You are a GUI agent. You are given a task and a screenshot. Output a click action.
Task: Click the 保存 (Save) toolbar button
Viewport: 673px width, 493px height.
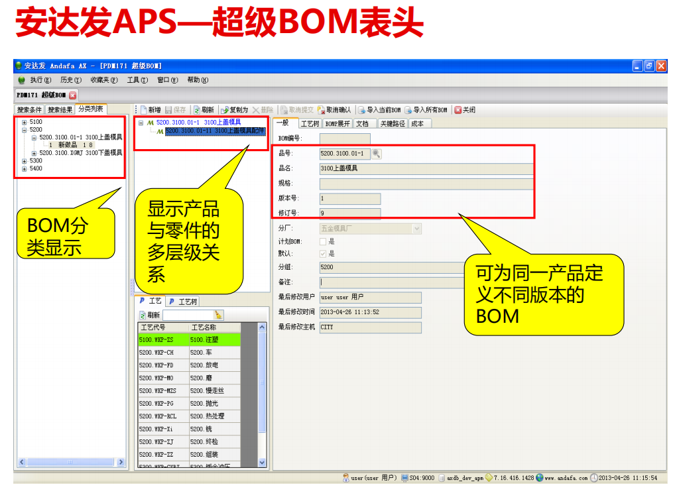[x=176, y=110]
